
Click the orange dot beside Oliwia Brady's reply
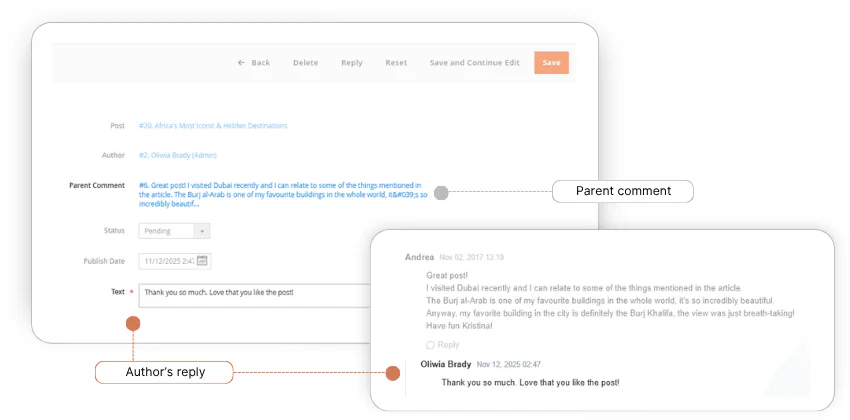tap(393, 373)
